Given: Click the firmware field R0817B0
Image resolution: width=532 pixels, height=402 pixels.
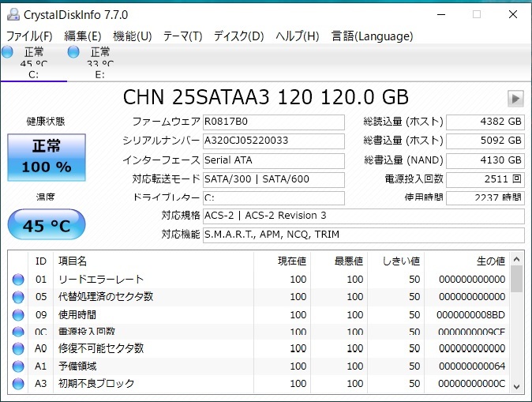Looking at the screenshot, I should 274,122.
